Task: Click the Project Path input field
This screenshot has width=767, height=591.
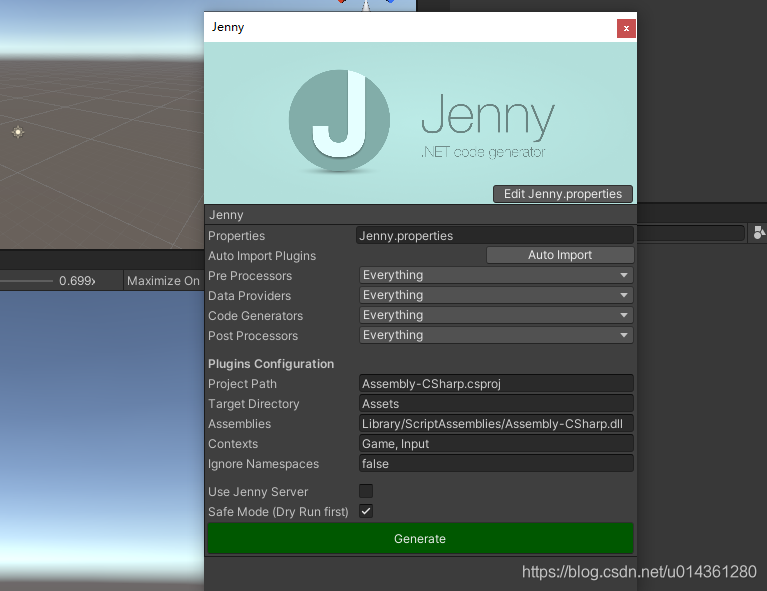Action: click(x=496, y=384)
